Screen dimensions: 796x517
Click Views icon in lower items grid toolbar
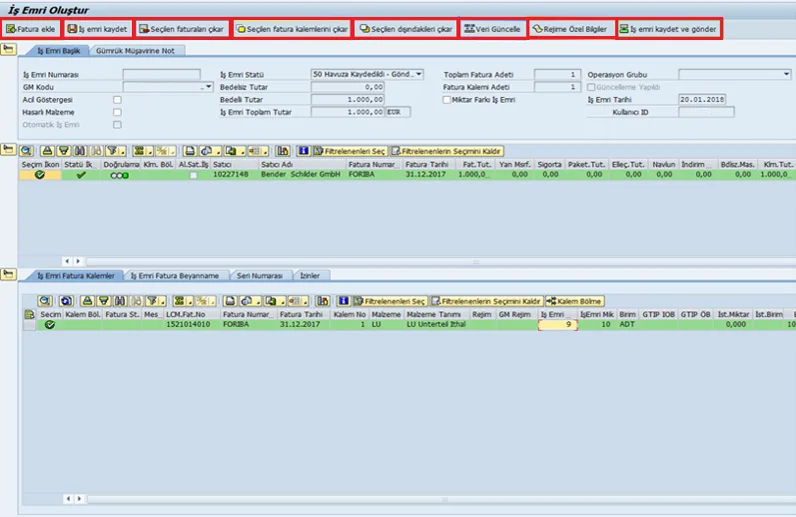tap(246, 301)
